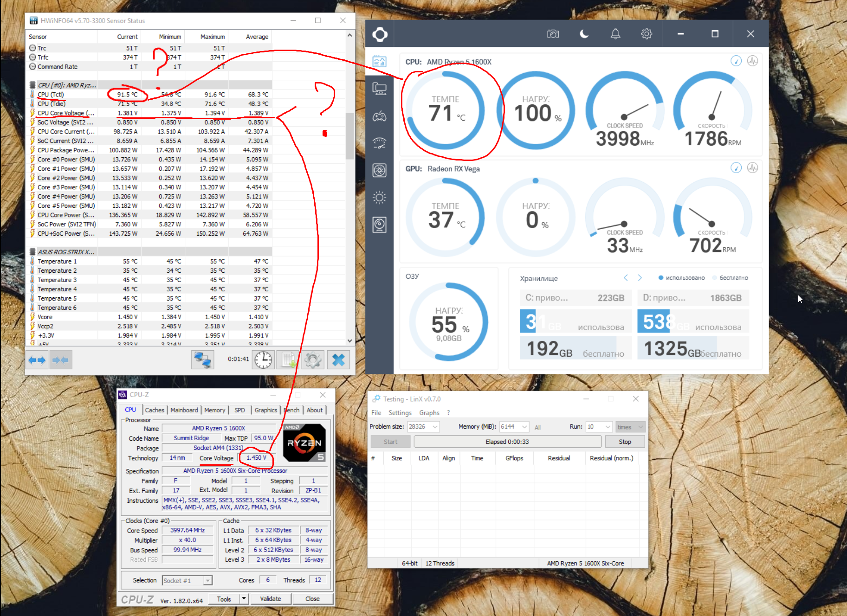847x616 pixels.
Task: Stop the LinX stress test
Action: click(625, 442)
